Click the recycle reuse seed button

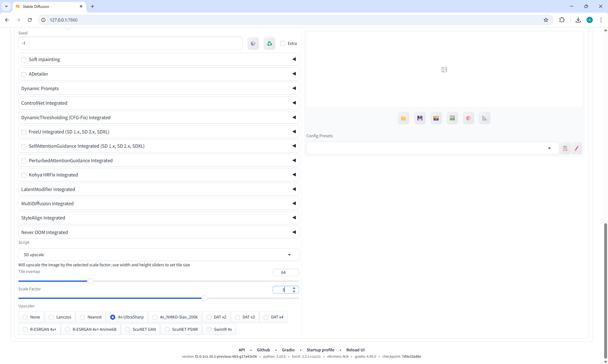click(x=269, y=44)
